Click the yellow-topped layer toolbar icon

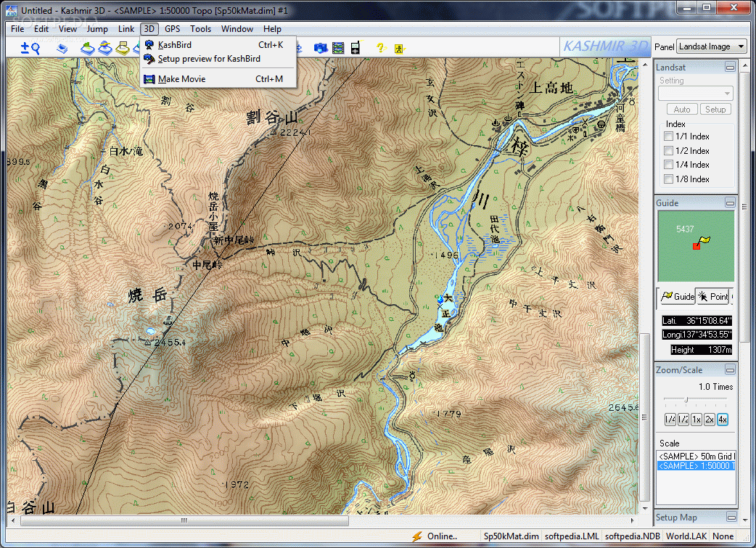105,48
